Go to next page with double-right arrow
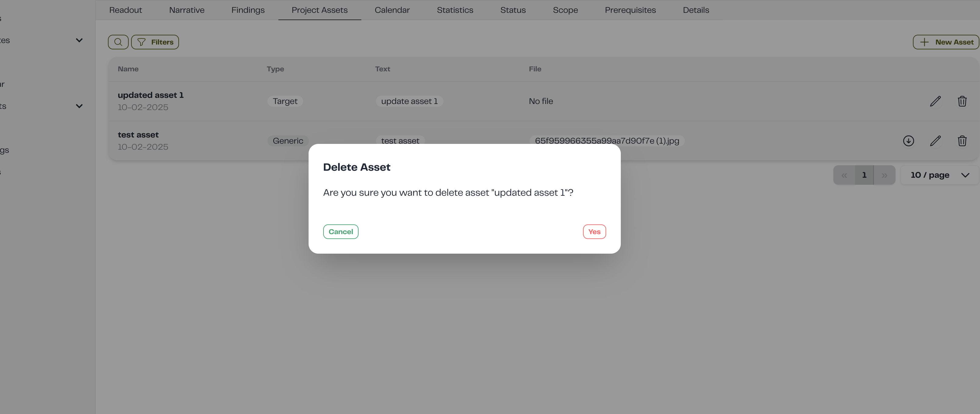The width and height of the screenshot is (980, 414). (885, 175)
